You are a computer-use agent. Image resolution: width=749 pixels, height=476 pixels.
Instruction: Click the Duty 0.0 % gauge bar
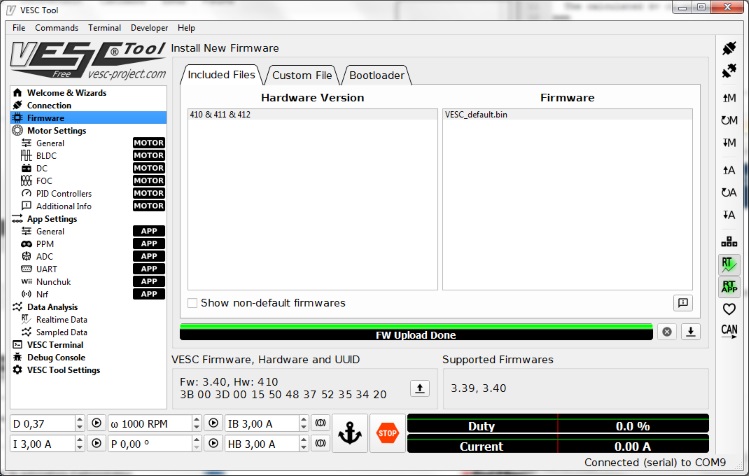pos(558,424)
